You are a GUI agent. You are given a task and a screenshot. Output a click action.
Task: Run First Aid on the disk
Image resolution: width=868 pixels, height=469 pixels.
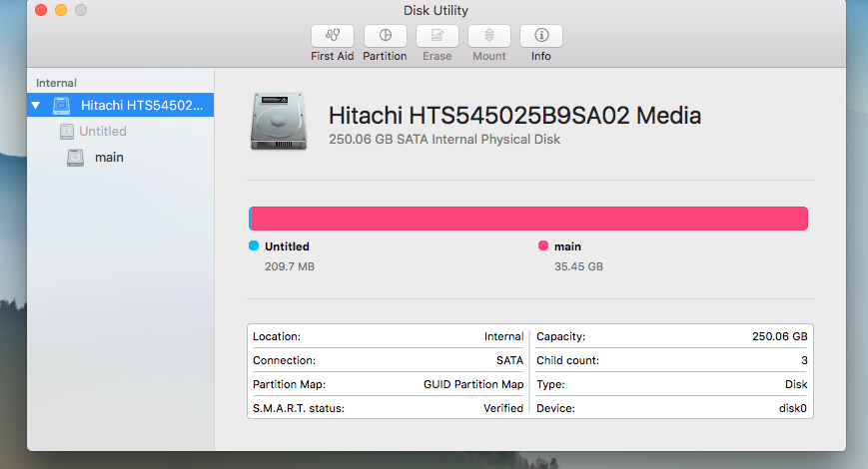tap(333, 36)
